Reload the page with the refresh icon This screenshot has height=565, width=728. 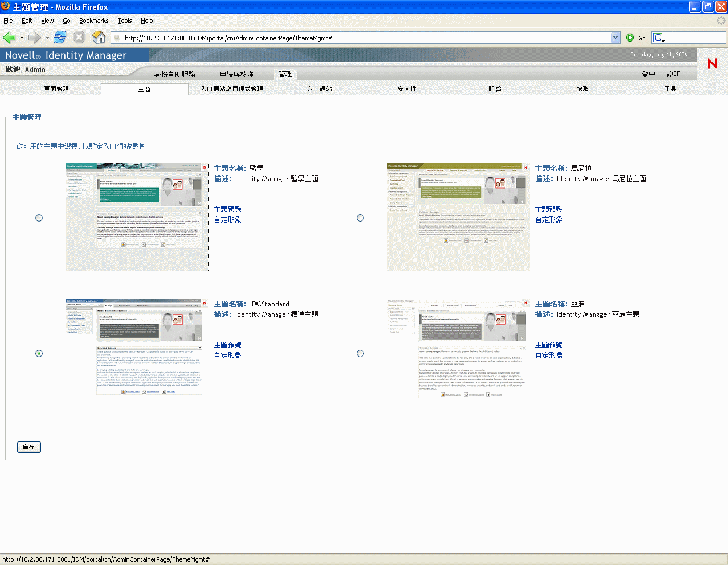[x=60, y=38]
